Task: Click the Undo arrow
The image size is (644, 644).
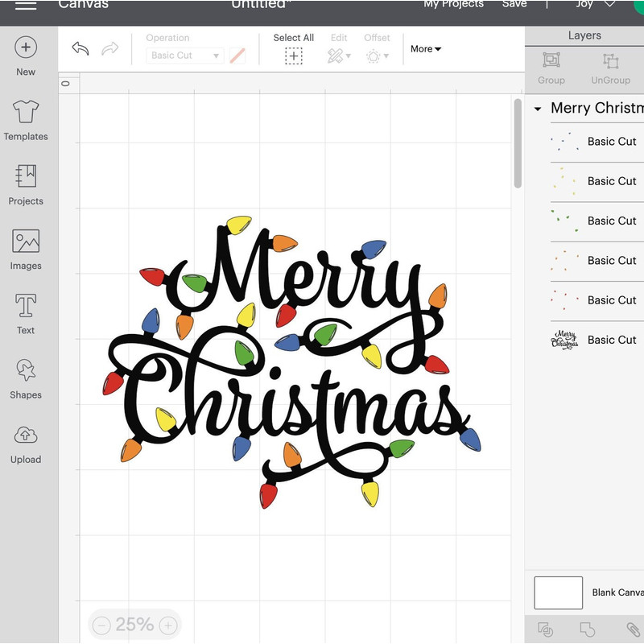Action: 79,49
